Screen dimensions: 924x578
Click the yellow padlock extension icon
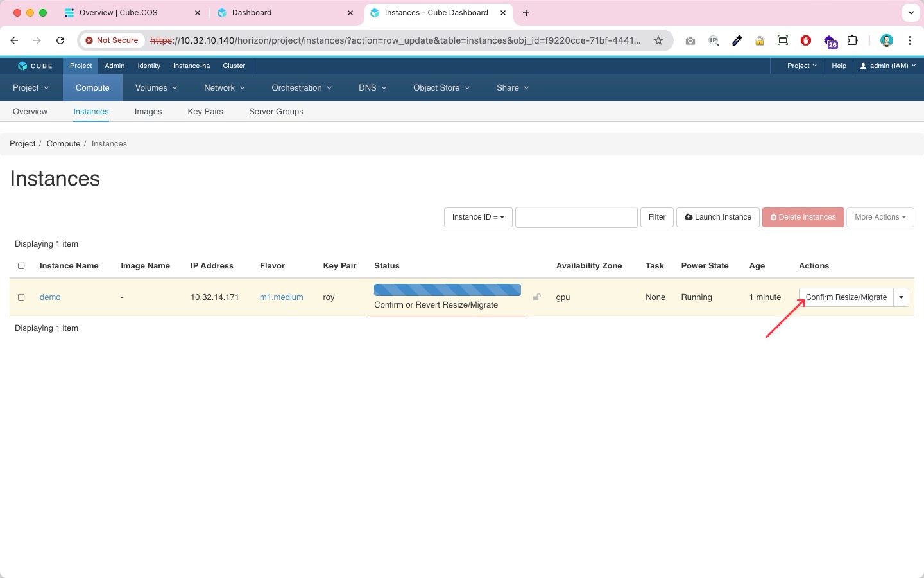click(760, 40)
